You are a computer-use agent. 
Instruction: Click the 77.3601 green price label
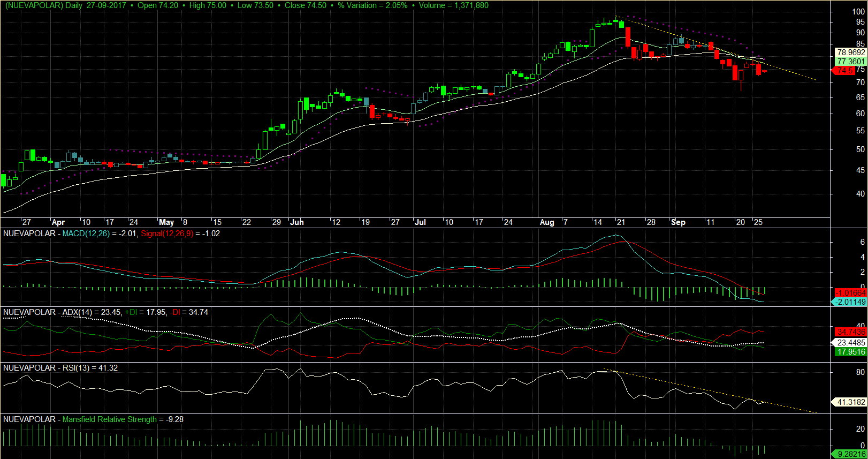point(851,62)
